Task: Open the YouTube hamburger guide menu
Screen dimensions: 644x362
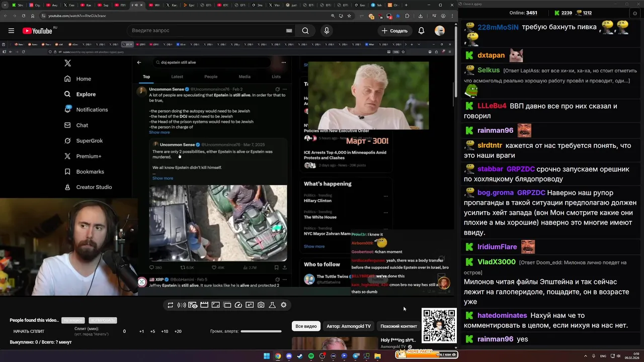Action: click(x=11, y=31)
